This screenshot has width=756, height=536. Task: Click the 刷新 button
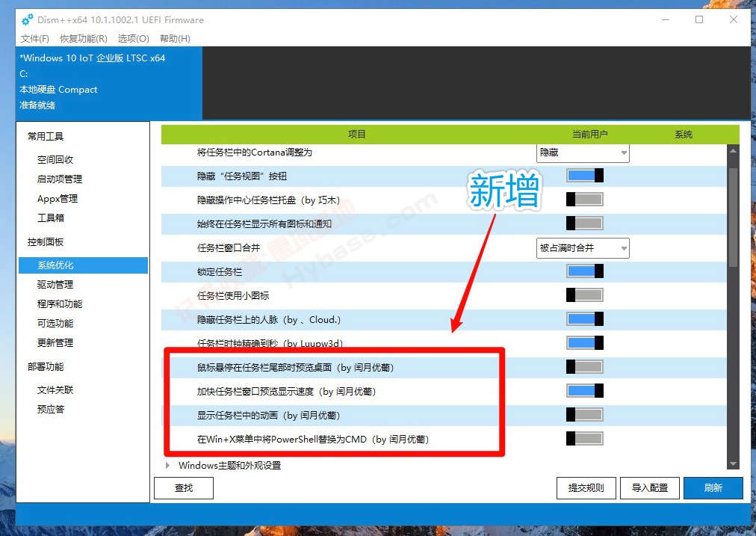(x=713, y=488)
